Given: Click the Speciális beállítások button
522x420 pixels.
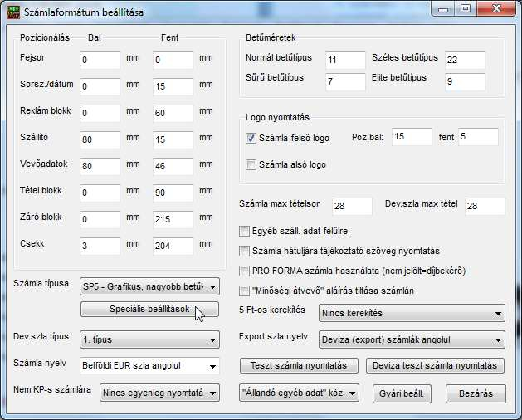Looking at the screenshot, I should point(149,309).
